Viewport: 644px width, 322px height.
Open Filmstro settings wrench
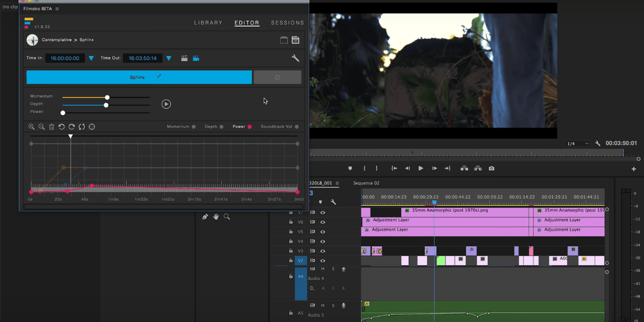click(295, 58)
